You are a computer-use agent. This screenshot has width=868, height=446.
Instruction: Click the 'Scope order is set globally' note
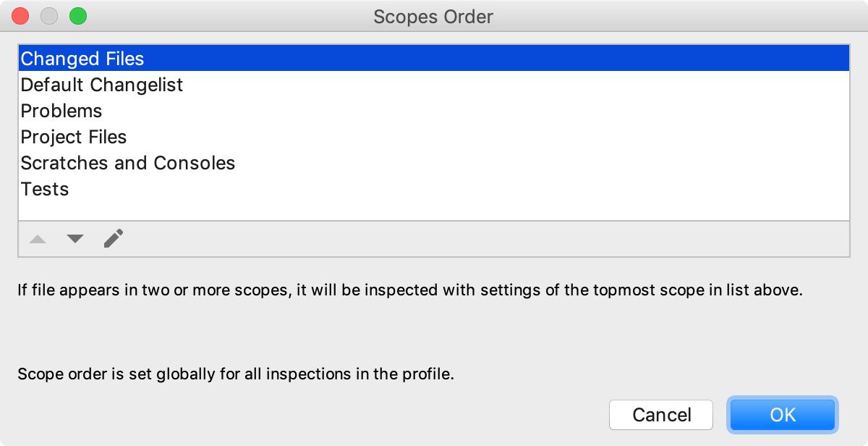pos(236,375)
